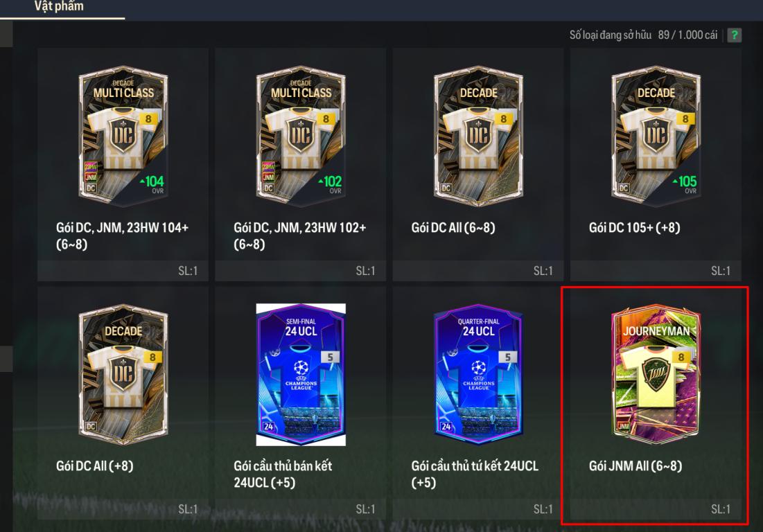The width and height of the screenshot is (763, 532).
Task: Open Gói DC, JNM, 23HW 104+ (6~8) label
Action: tap(122, 236)
